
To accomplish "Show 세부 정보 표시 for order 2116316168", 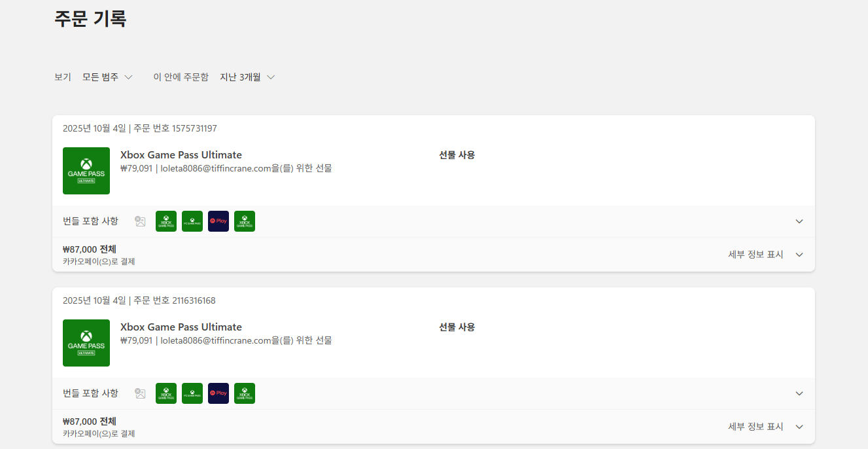I will pos(766,427).
